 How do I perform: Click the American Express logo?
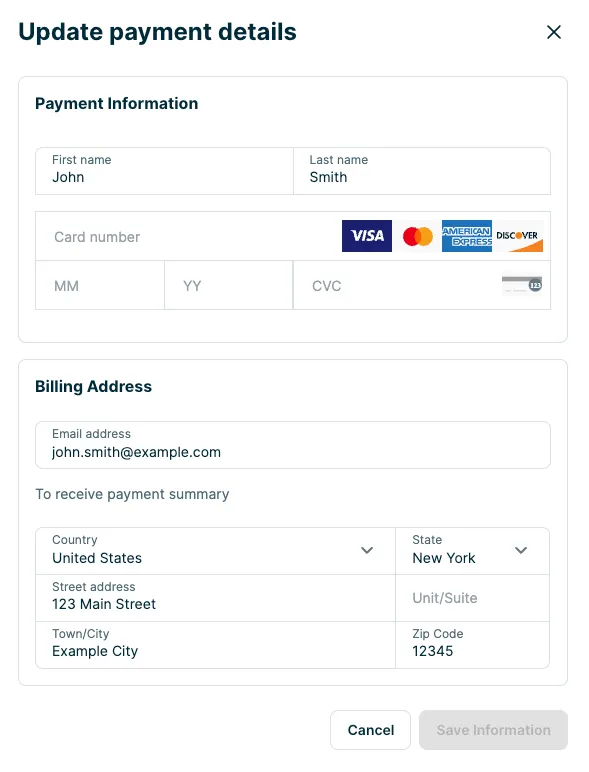pyautogui.click(x=466, y=236)
